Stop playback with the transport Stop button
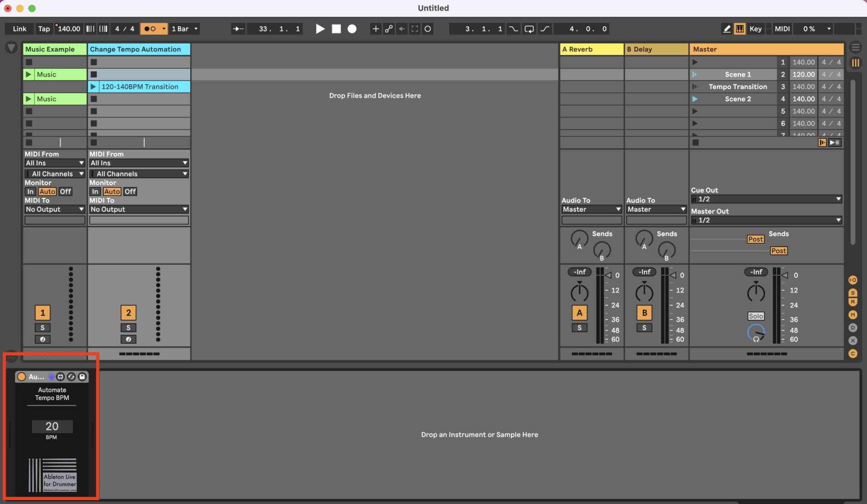867x504 pixels. click(336, 29)
